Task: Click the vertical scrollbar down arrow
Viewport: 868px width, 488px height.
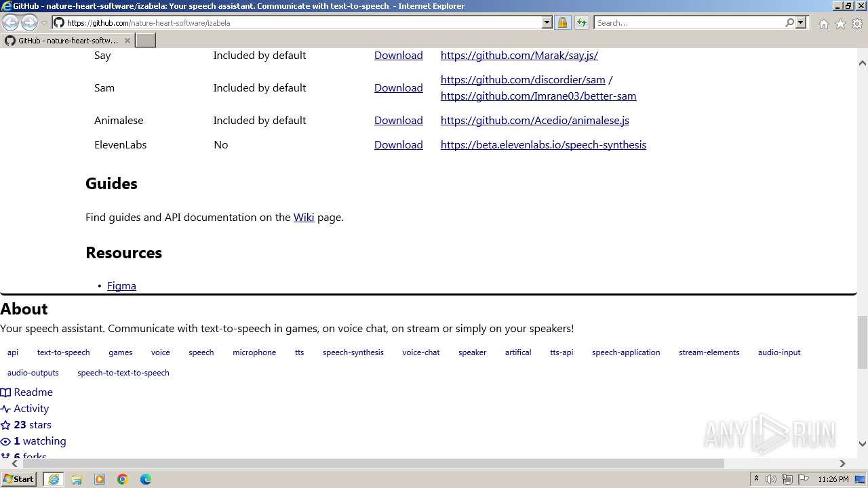Action: click(863, 444)
